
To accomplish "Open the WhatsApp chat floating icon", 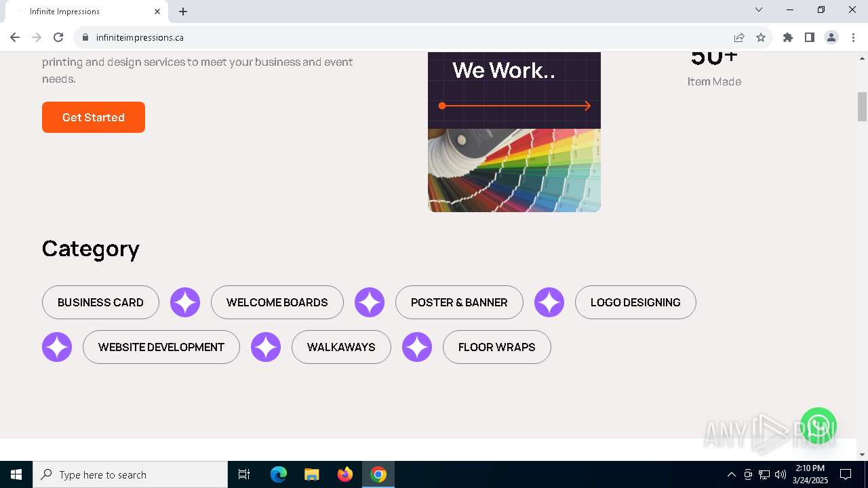I will coord(818,426).
